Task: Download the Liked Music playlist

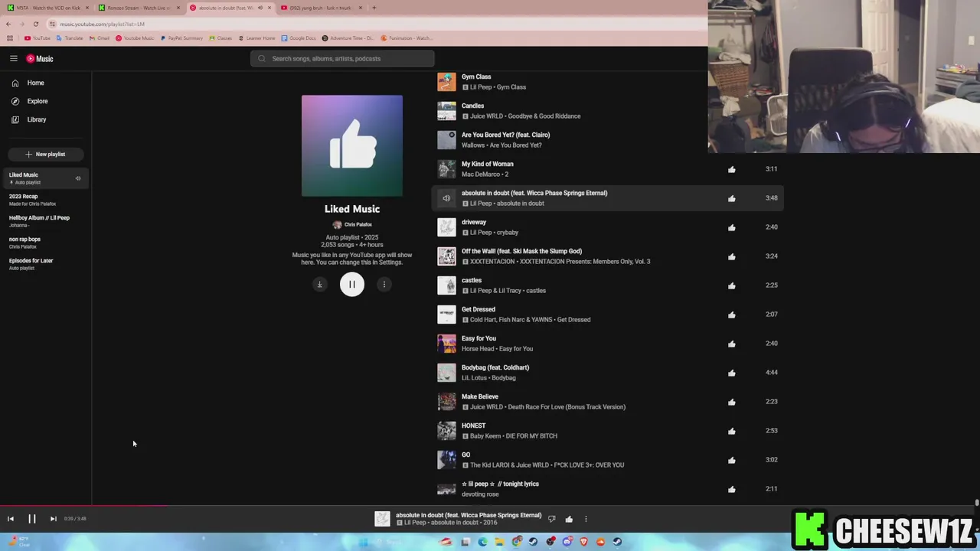Action: [x=320, y=285]
